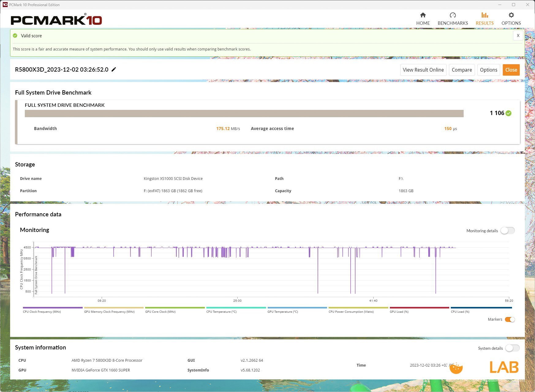The image size is (535, 392).
Task: Click the green Valid score checkmark icon
Action: coord(15,35)
